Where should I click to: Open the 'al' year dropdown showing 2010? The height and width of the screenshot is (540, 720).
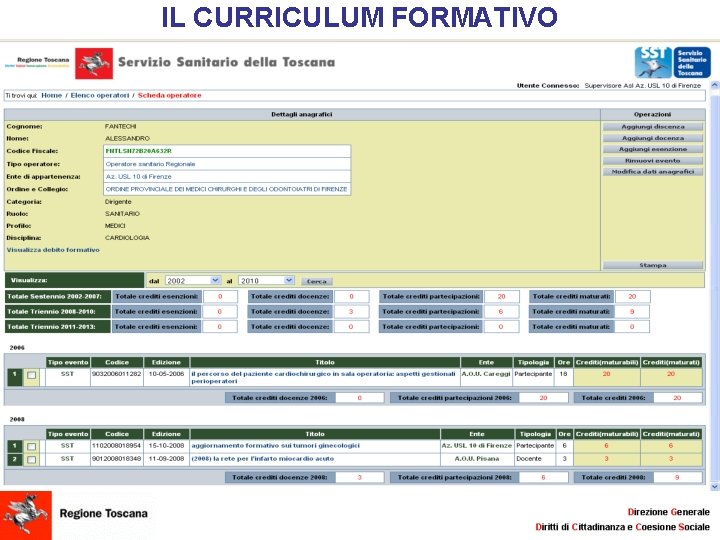(266, 281)
